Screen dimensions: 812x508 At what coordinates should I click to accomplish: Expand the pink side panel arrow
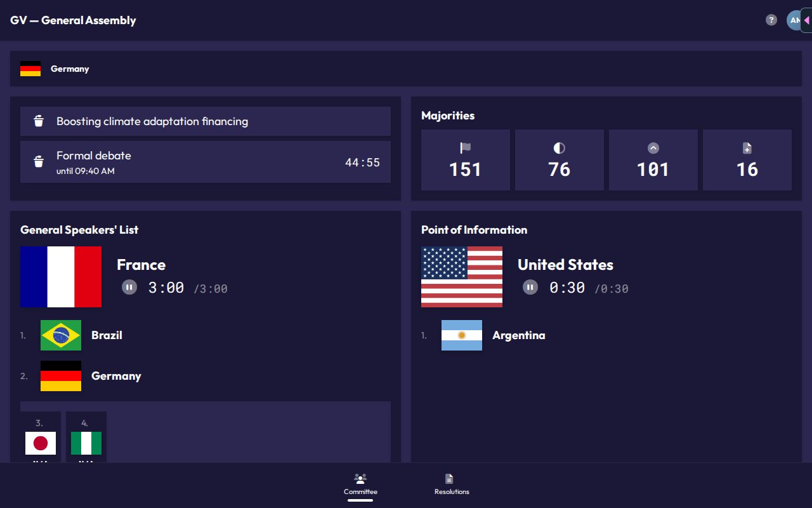[x=807, y=20]
